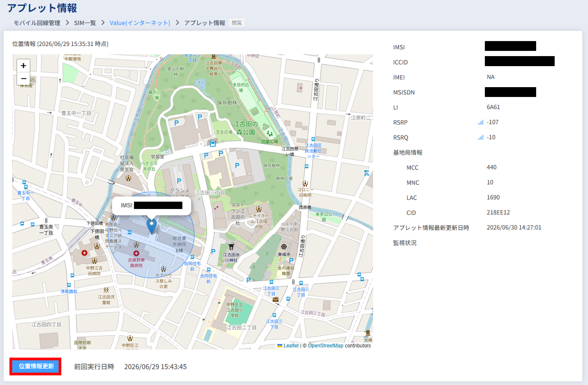The image size is (588, 385).
Task: Click the CID value 218EE12
Action: pyautogui.click(x=498, y=212)
